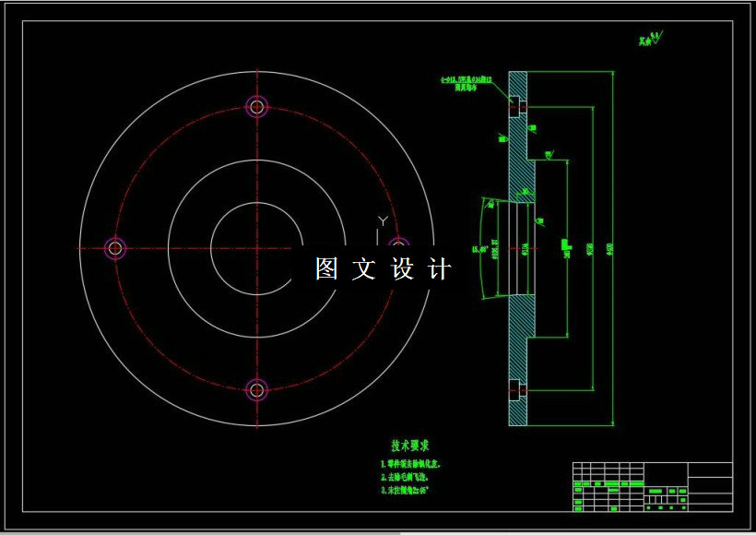Pick the left bolt hole in the front view

click(115, 248)
